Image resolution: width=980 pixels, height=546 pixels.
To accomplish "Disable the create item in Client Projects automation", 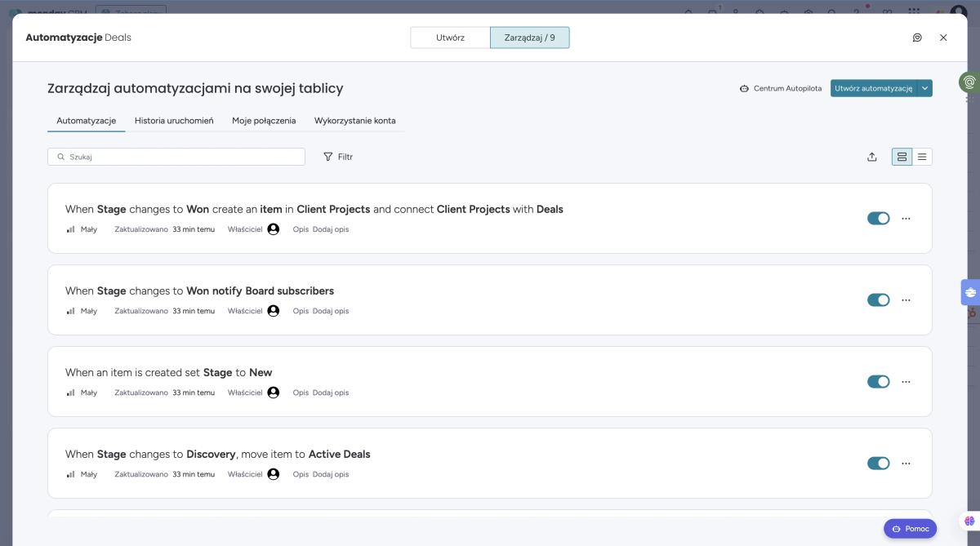I will (879, 218).
